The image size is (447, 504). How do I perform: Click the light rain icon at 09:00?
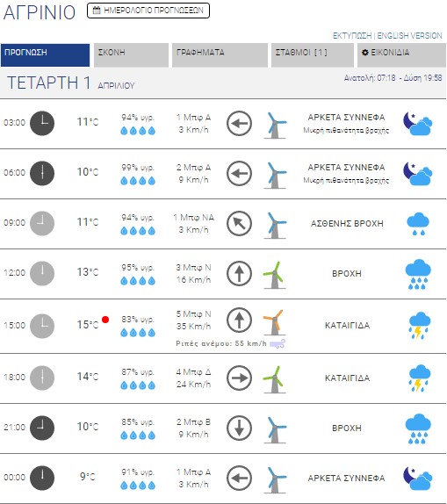pyautogui.click(x=418, y=223)
